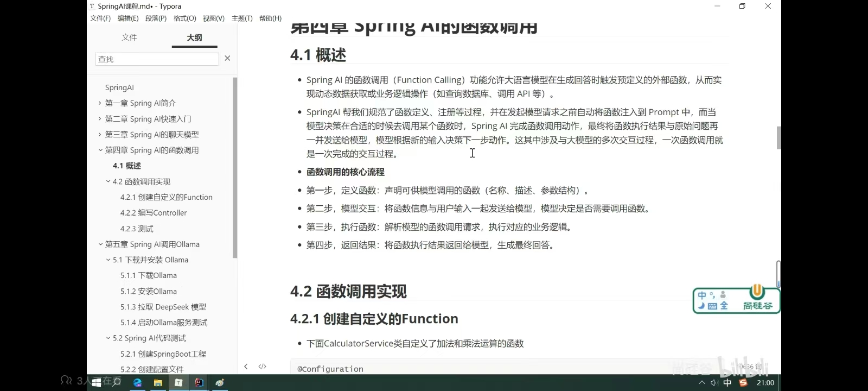
Task: Expand 第一章 Spring AI简介 in outline
Action: click(100, 103)
